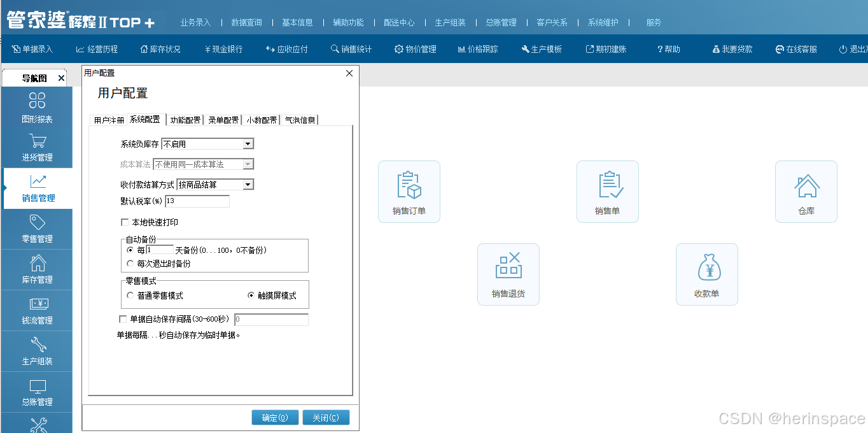868x433 pixels.
Task: Open the 销售退货 icon tile
Action: [x=508, y=274]
